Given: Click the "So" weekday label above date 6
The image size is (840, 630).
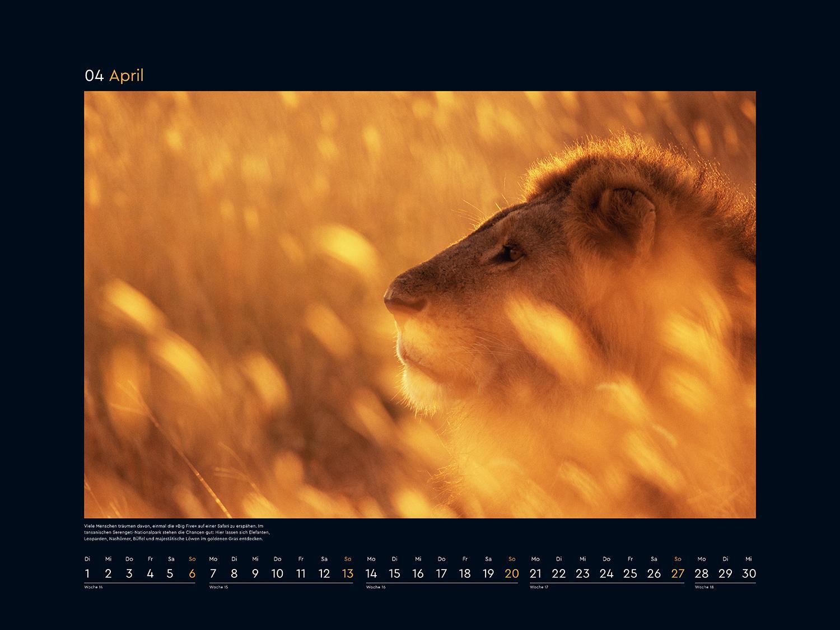Looking at the screenshot, I should [192, 559].
